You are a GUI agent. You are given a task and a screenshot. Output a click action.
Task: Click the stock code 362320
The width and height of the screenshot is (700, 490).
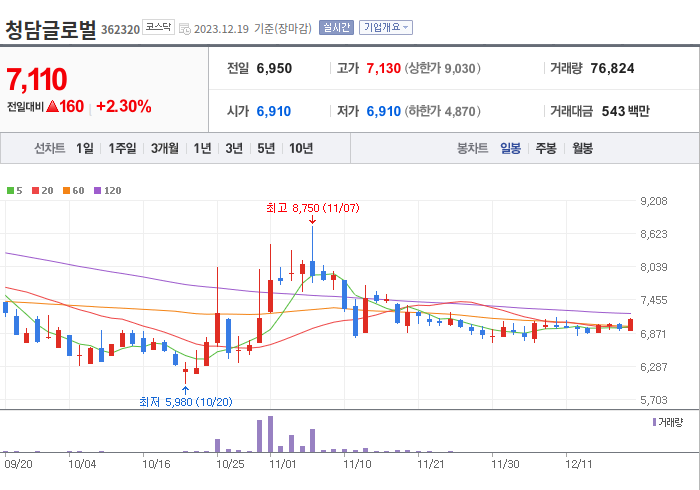(x=121, y=30)
